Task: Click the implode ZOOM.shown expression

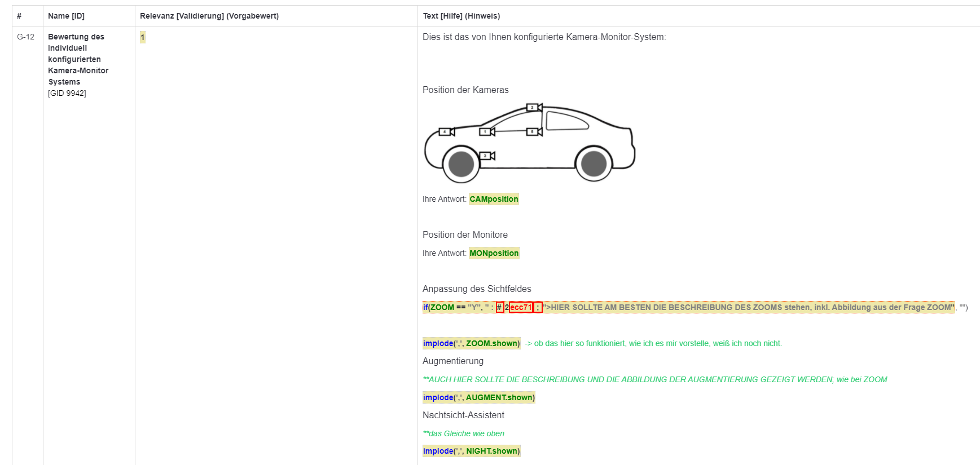Action: [x=471, y=343]
